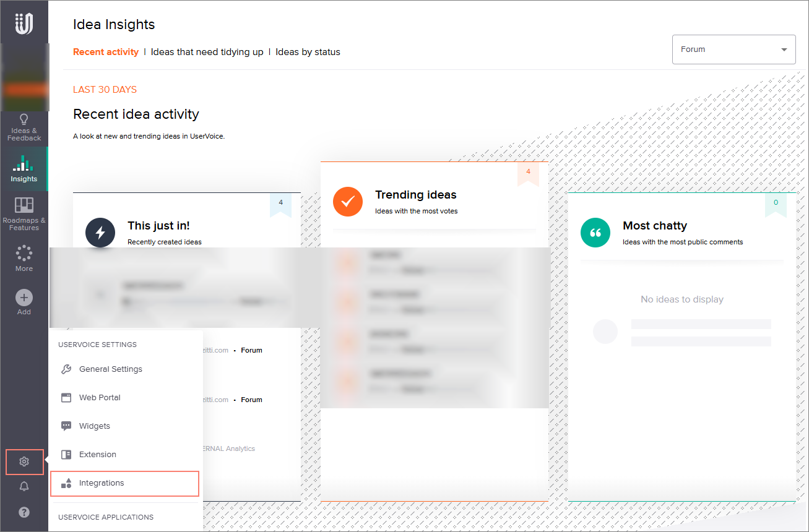
Task: Open General Settings menu item
Action: click(x=110, y=369)
